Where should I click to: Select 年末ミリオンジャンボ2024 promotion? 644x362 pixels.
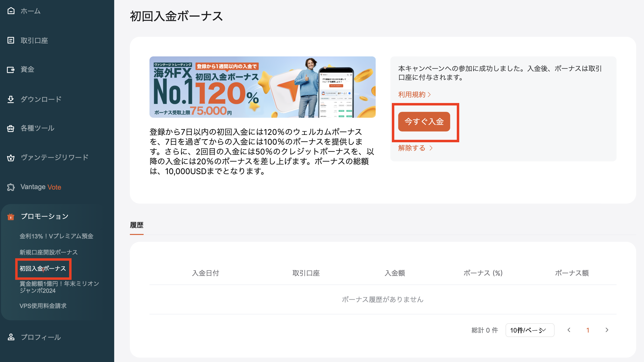[x=60, y=287]
